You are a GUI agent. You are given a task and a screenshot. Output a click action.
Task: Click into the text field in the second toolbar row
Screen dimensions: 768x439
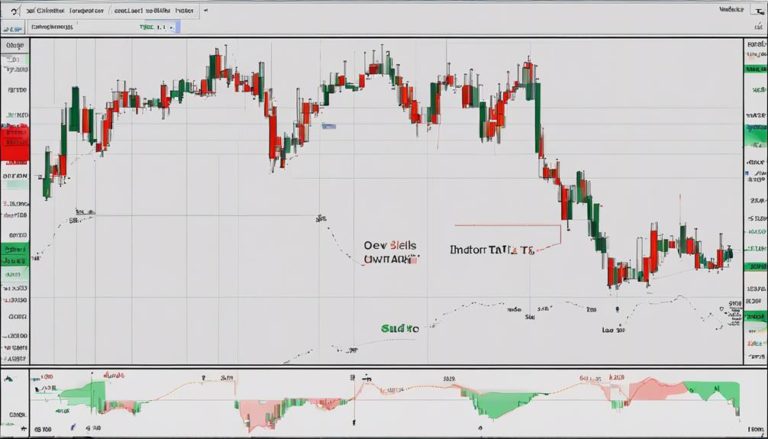81,27
